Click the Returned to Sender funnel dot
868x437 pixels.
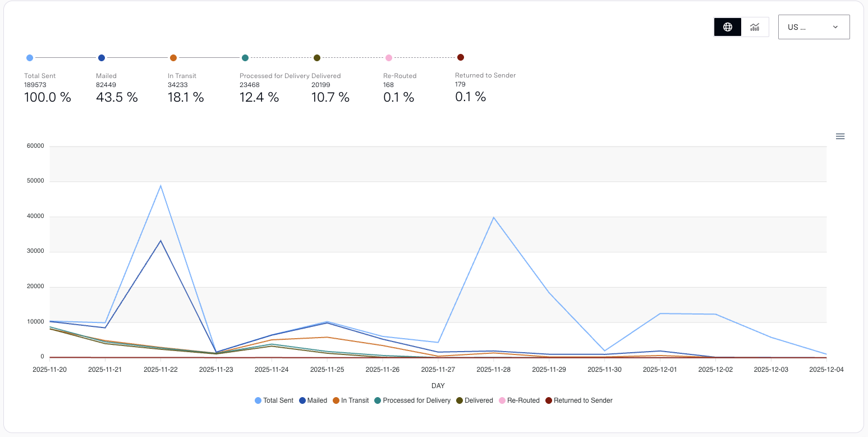[x=461, y=57]
